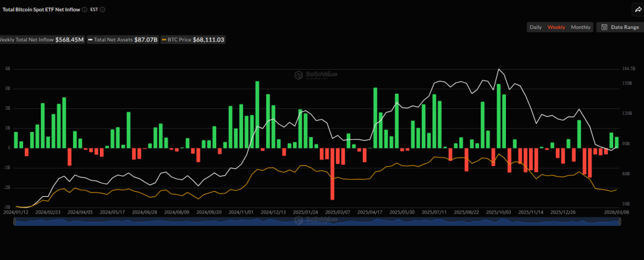The height and width of the screenshot is (260, 644).
Task: Click the 2025/01/24 date axis label
Action: click(x=305, y=213)
